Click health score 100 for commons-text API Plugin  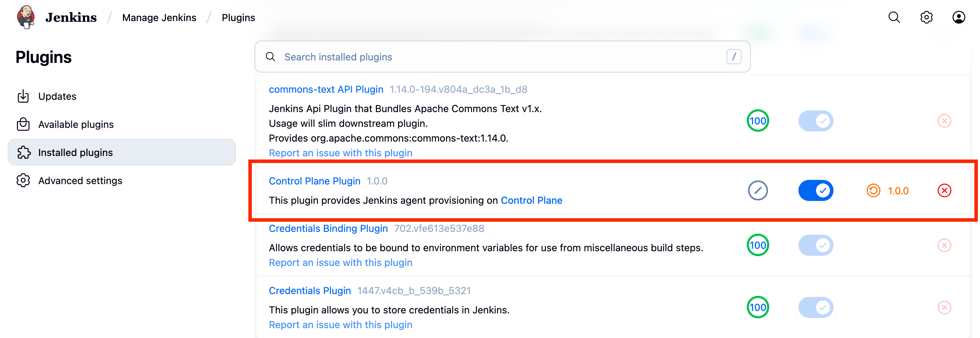pos(758,121)
